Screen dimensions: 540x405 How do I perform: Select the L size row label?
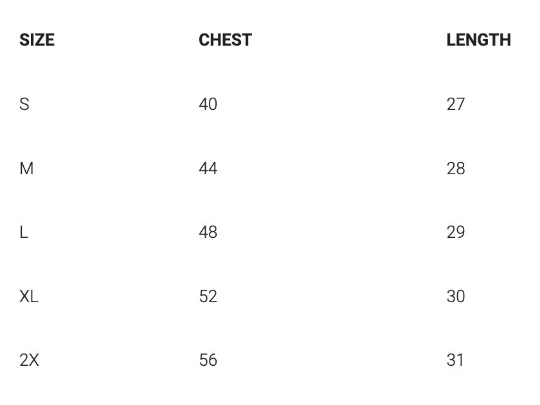coord(24,232)
